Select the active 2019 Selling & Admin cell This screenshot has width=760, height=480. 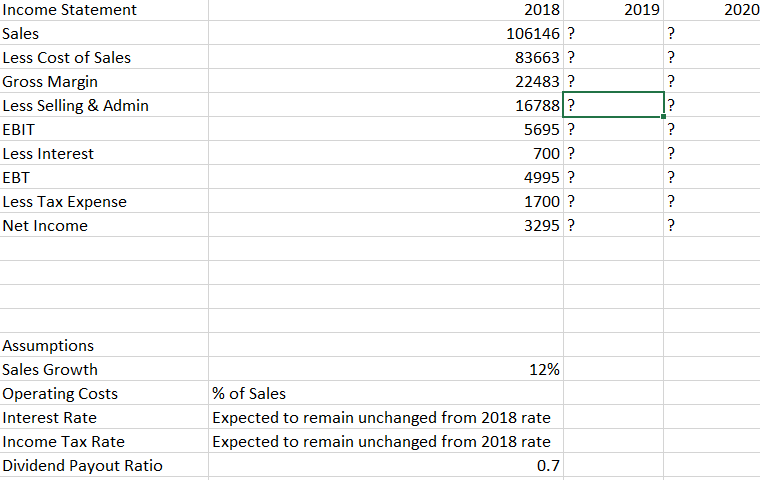613,105
